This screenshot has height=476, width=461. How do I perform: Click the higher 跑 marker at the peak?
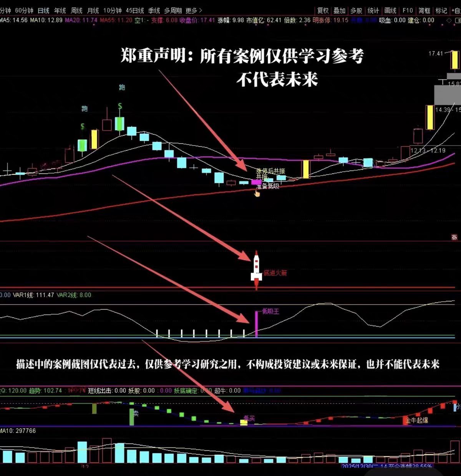pyautogui.click(x=122, y=88)
